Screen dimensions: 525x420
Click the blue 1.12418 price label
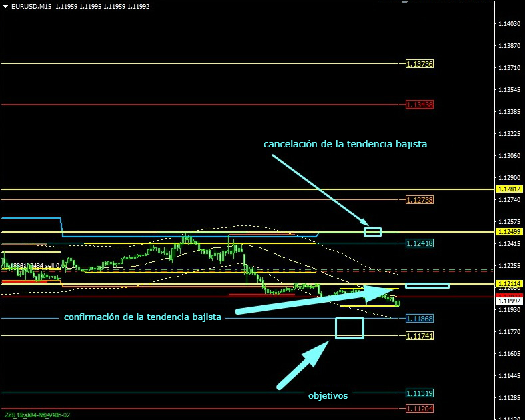[x=420, y=243]
